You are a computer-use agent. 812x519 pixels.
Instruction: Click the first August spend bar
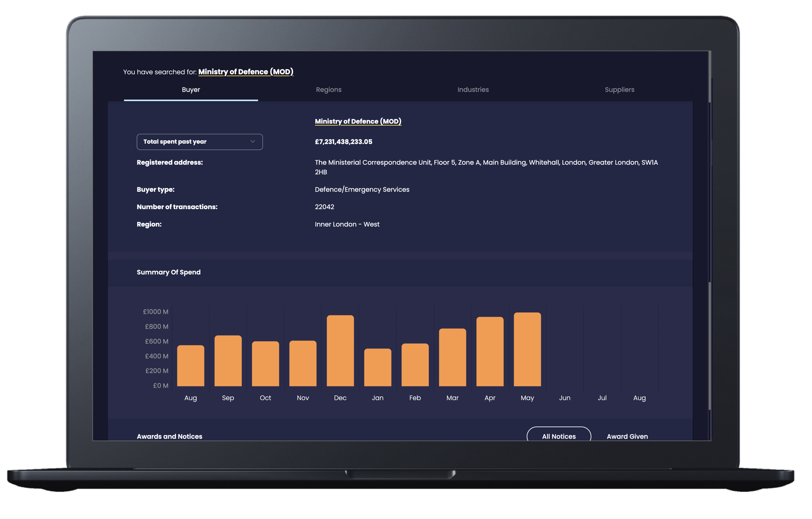[191, 366]
